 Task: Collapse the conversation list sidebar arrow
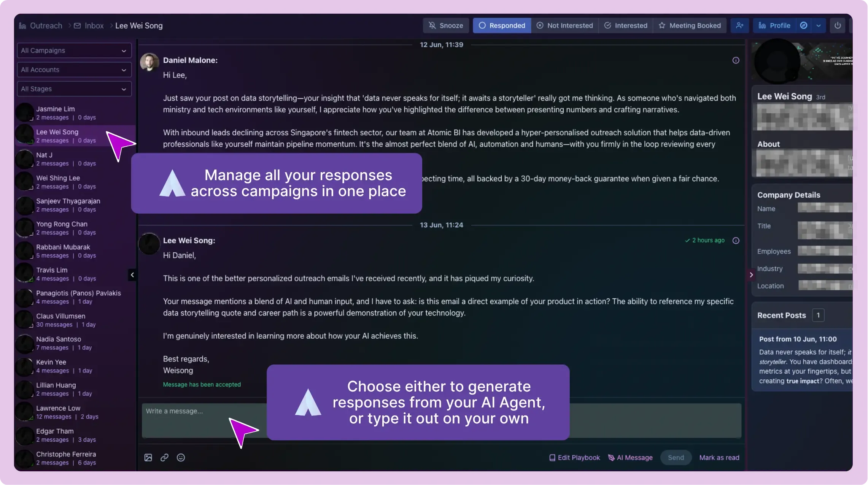132,275
